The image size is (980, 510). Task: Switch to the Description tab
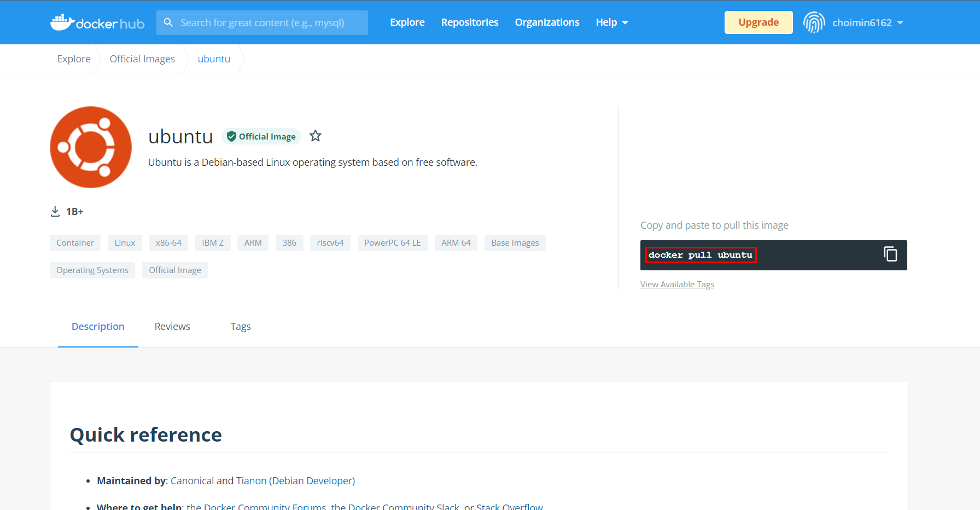pyautogui.click(x=98, y=327)
